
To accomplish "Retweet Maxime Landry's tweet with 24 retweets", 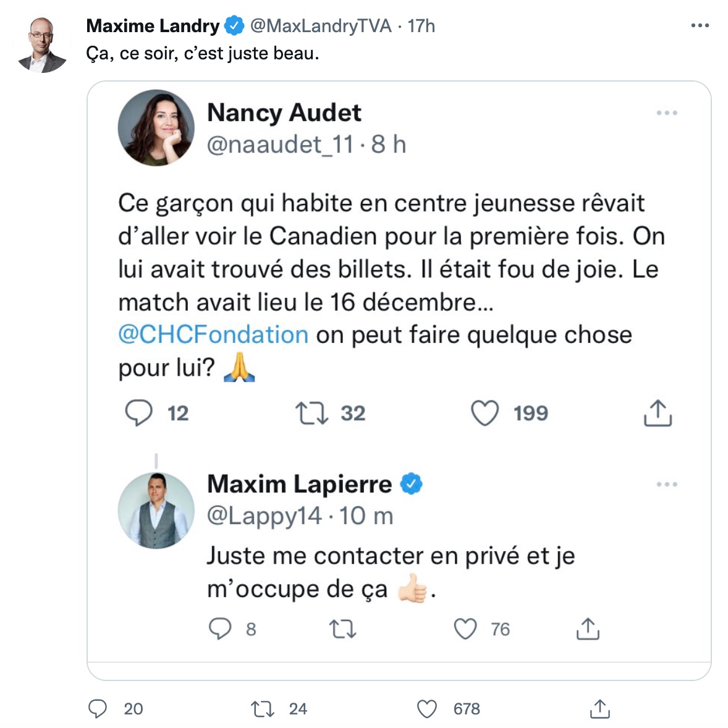I will [x=263, y=709].
